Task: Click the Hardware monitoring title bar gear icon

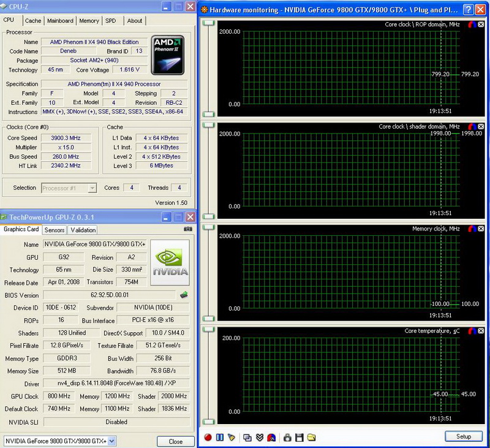Action: (x=204, y=10)
